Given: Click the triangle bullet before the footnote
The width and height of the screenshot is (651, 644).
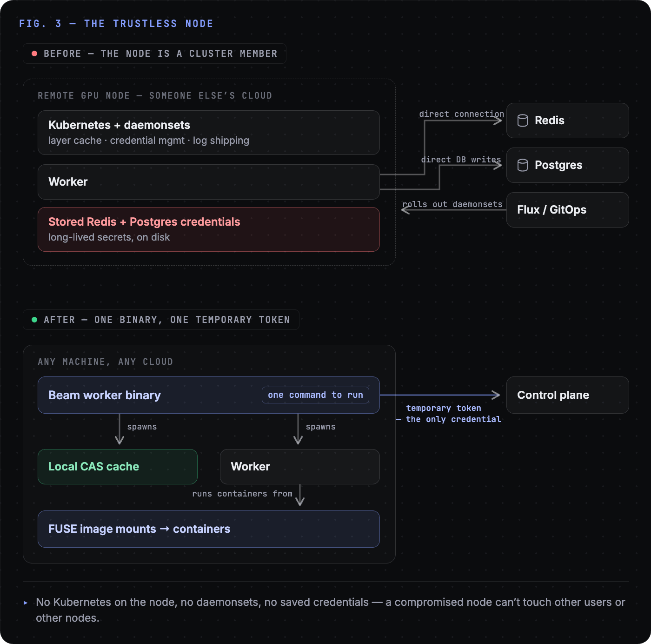Looking at the screenshot, I should [x=26, y=603].
